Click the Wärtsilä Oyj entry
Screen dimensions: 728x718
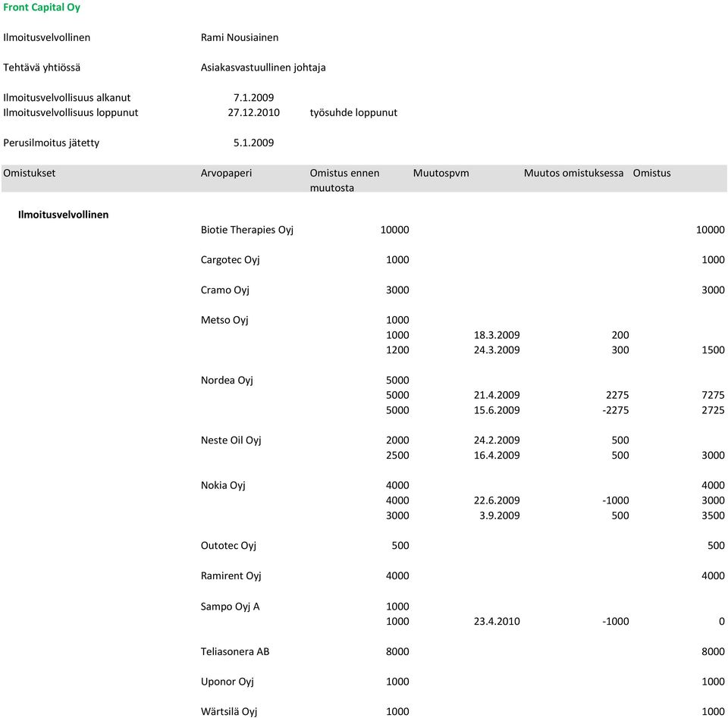coord(228,712)
